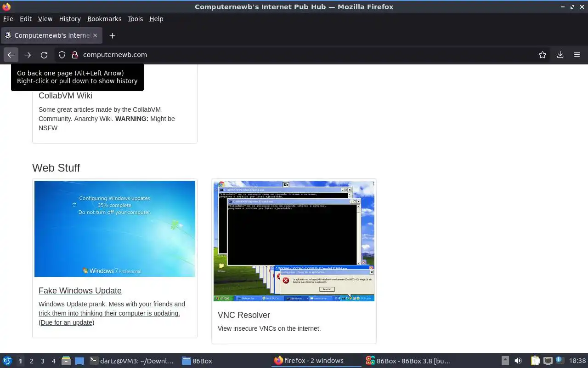Switch to workspace 2 in taskbar
This screenshot has width=588, height=368.
pyautogui.click(x=31, y=361)
